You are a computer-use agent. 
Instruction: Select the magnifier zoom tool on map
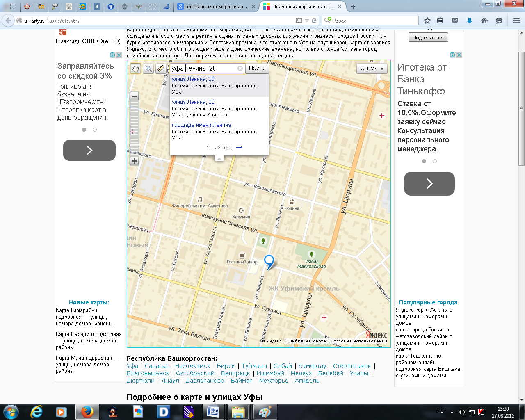(x=148, y=68)
